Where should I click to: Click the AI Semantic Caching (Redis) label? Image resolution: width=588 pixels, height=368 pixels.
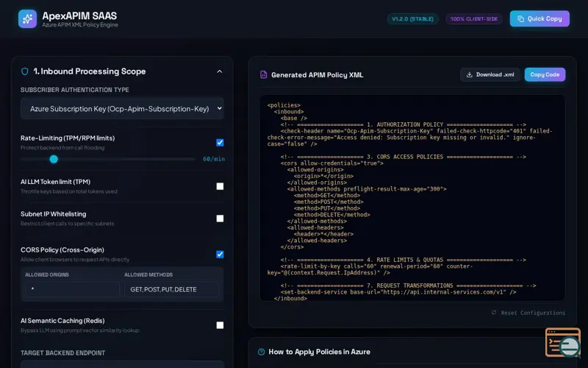[62, 321]
